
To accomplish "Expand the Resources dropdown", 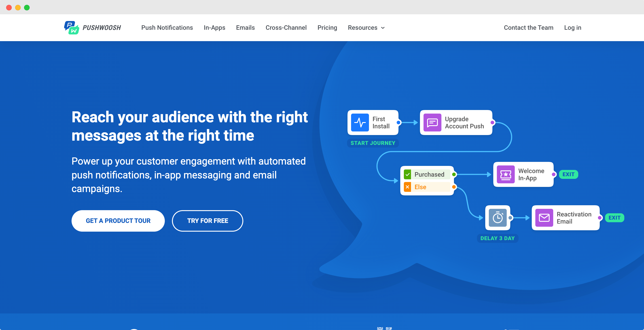I will [x=366, y=28].
